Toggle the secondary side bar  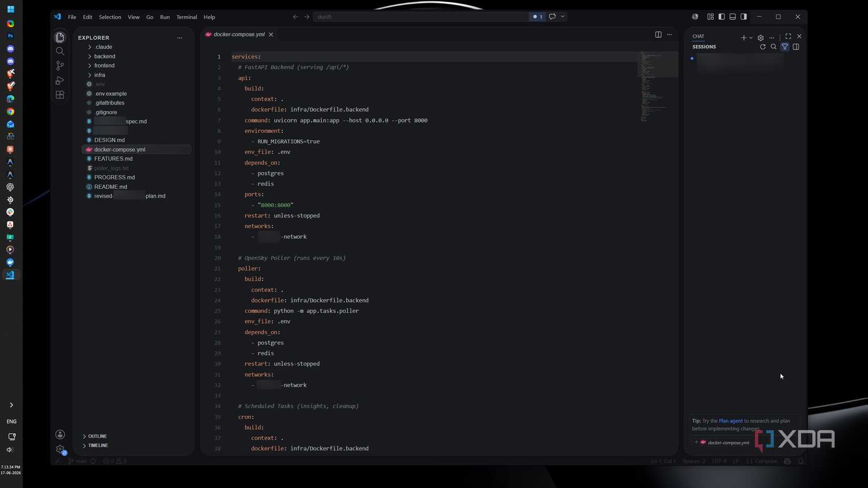pos(744,17)
